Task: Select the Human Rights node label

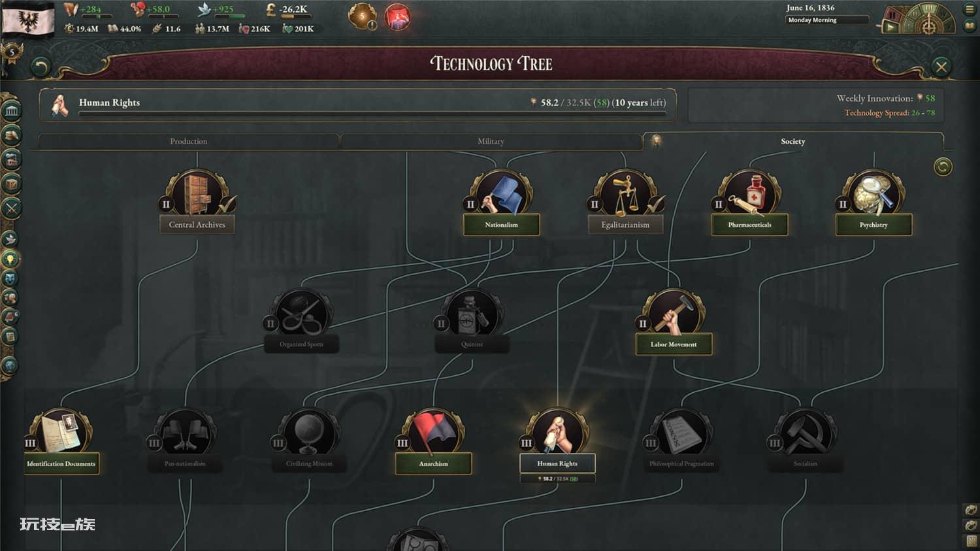Action: 557,463
